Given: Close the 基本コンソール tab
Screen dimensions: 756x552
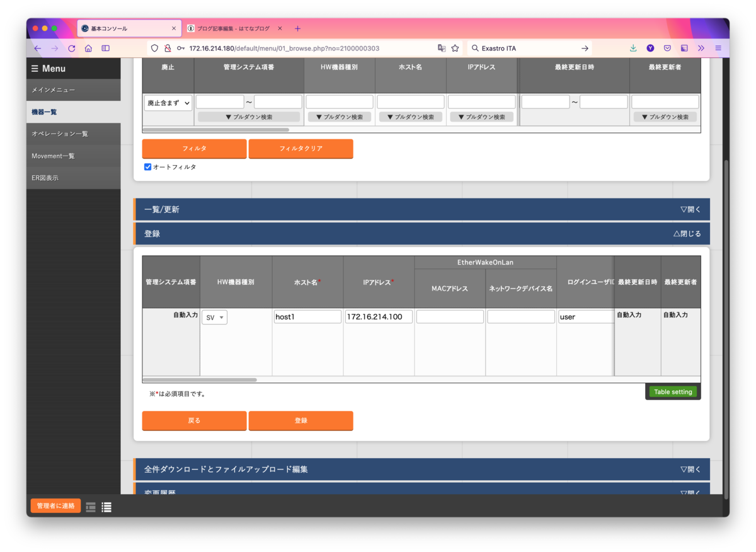Looking at the screenshot, I should coord(174,28).
